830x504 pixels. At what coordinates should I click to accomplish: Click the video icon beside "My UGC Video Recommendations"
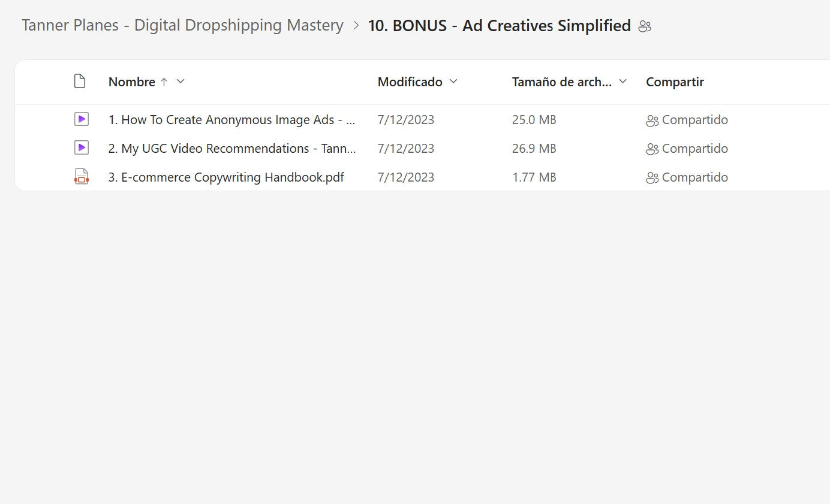coord(81,147)
